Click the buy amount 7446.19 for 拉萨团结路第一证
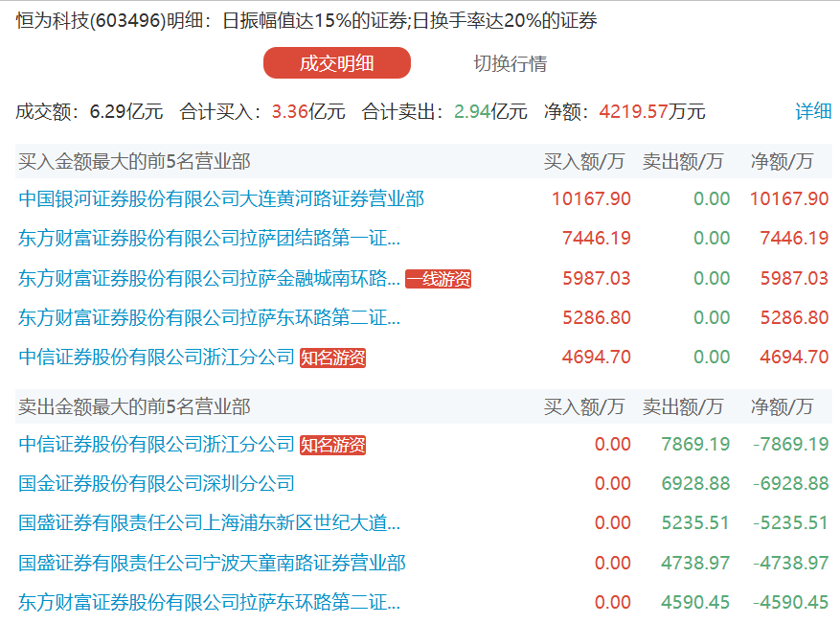This screenshot has width=840, height=624. (597, 238)
